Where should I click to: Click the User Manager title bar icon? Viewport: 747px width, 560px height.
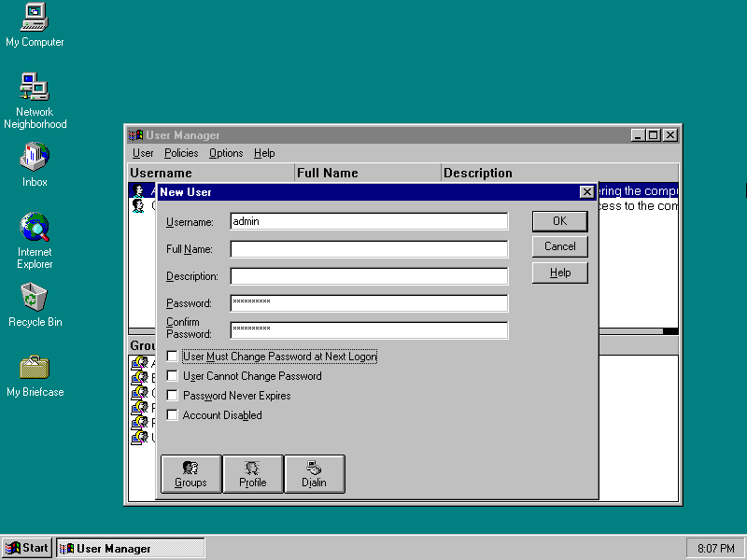[135, 135]
